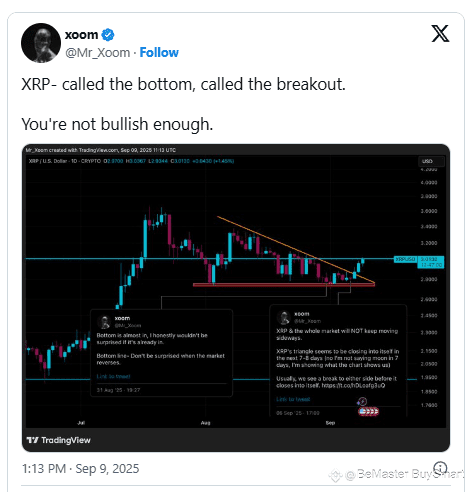
Task: Open the tweet info icon
Action: point(440,468)
